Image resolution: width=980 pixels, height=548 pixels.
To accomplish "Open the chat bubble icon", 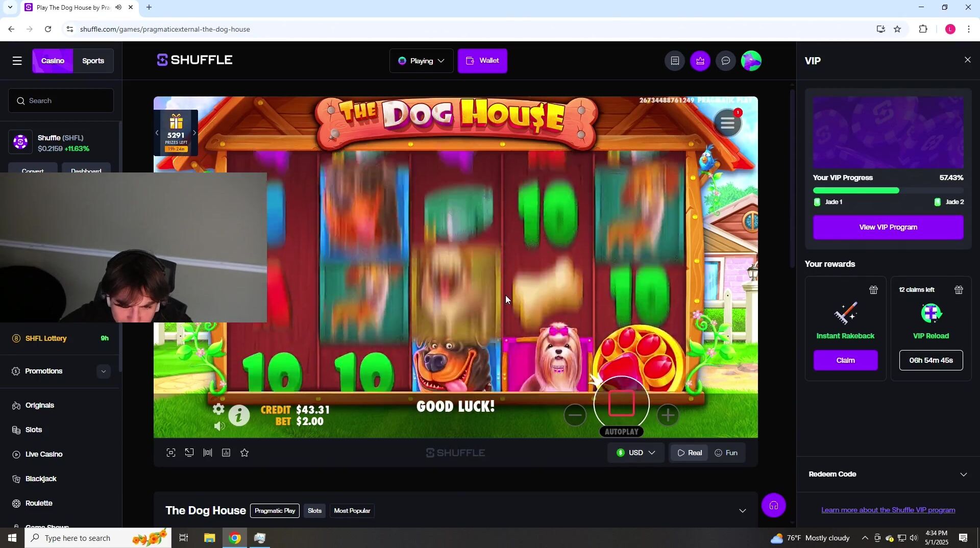I will click(x=726, y=61).
